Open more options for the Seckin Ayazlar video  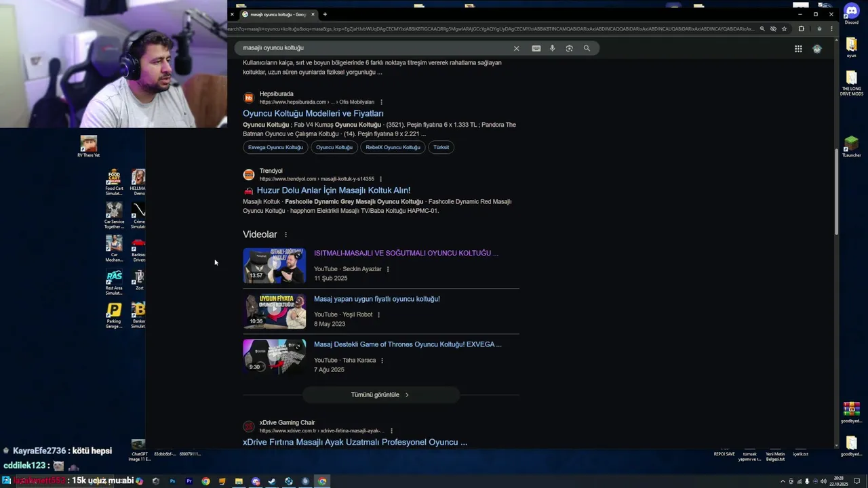388,269
